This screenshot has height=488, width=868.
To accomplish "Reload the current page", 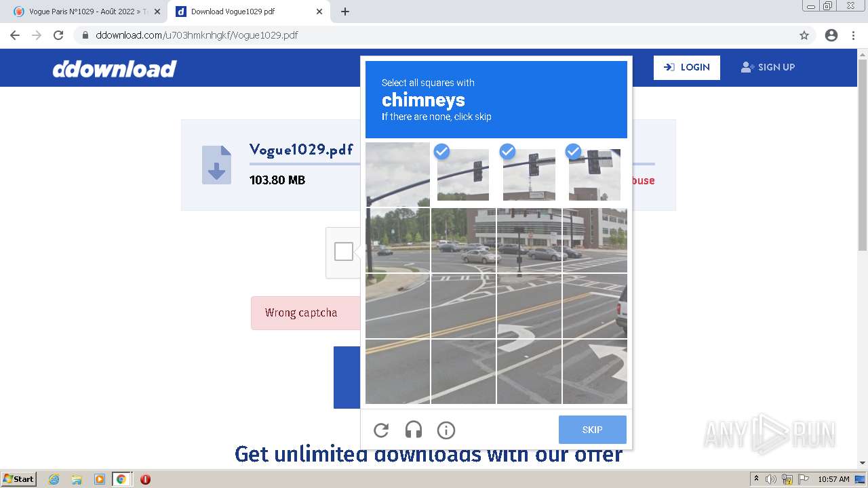I will 58,35.
